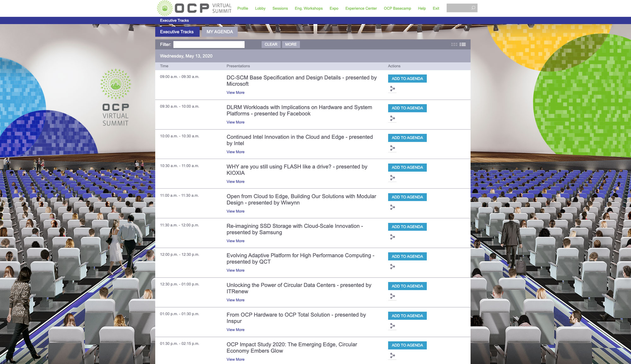Click the Filter text field
Image resolution: width=631 pixels, height=364 pixels.
point(209,44)
